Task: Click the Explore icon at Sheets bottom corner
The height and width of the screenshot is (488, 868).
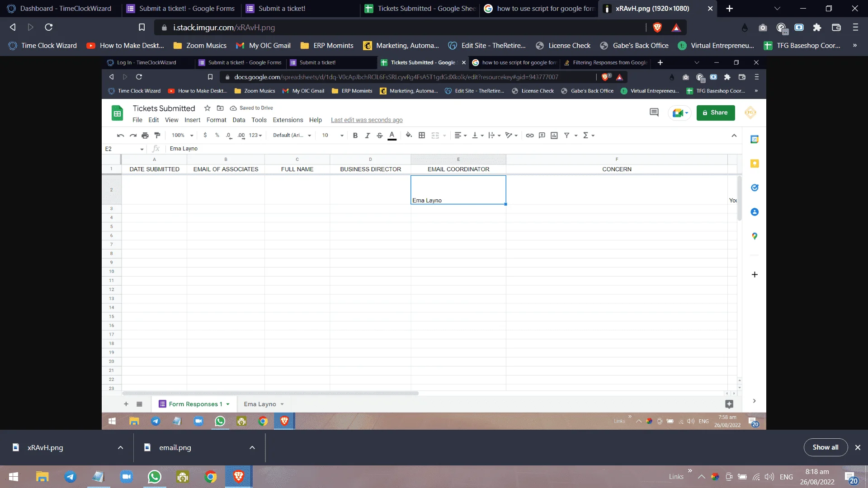Action: point(729,404)
